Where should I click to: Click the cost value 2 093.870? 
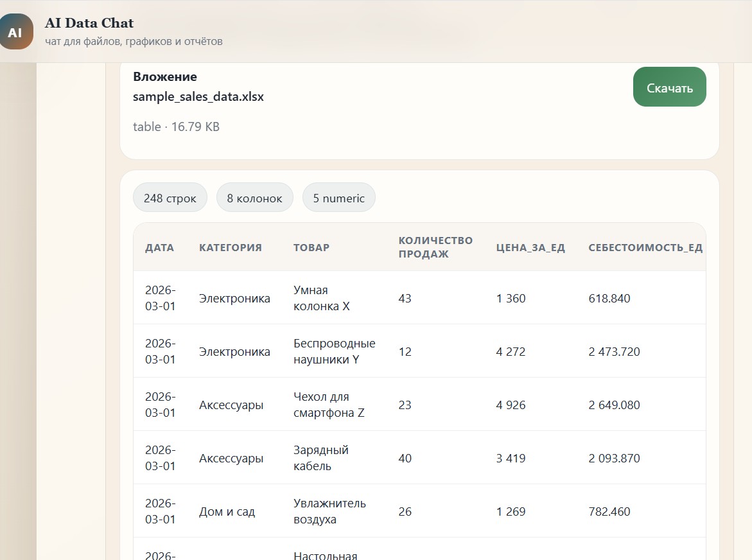coord(615,458)
